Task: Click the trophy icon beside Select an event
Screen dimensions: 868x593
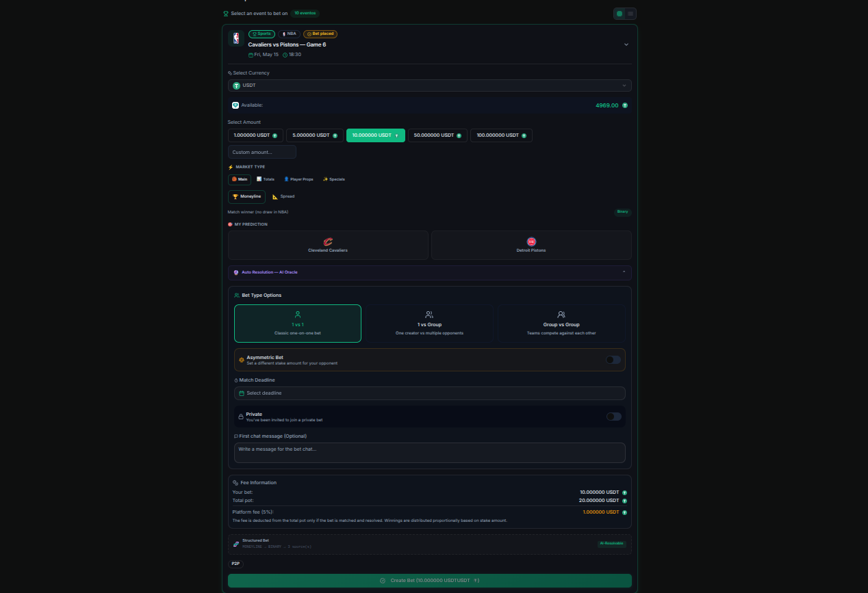Action: click(226, 13)
